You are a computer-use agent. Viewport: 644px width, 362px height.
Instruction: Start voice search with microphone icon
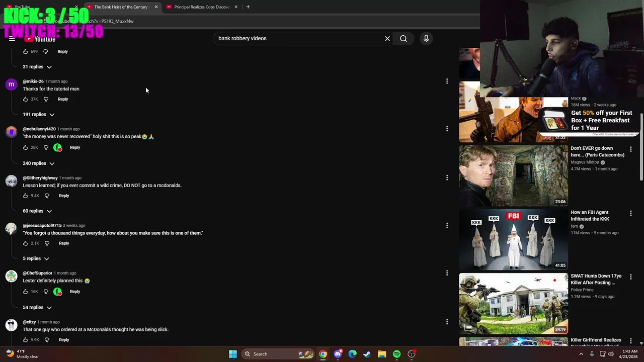coord(426,38)
